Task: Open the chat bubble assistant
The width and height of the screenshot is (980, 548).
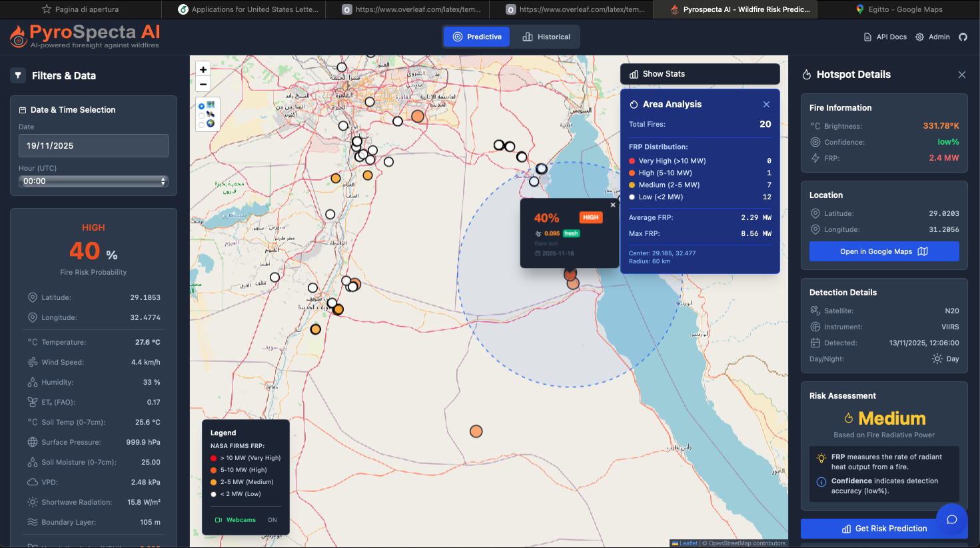Action: click(x=952, y=519)
